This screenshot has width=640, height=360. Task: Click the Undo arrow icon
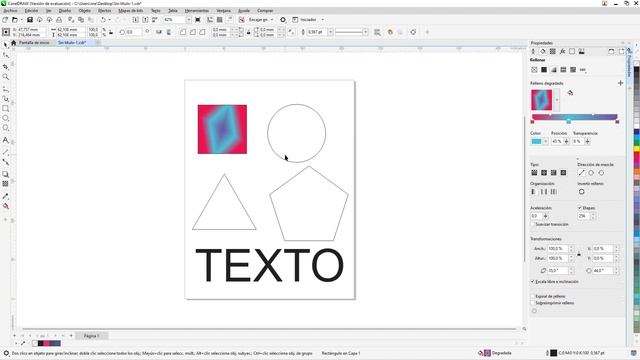(103, 20)
